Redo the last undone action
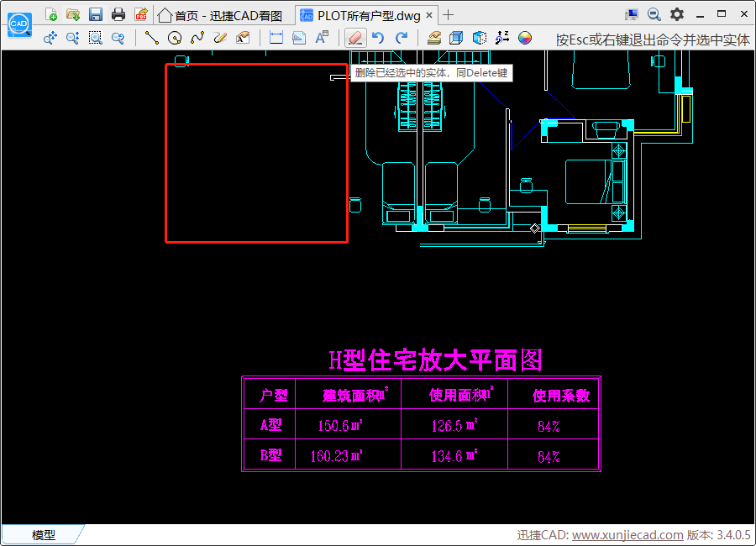The image size is (756, 546). point(402,38)
